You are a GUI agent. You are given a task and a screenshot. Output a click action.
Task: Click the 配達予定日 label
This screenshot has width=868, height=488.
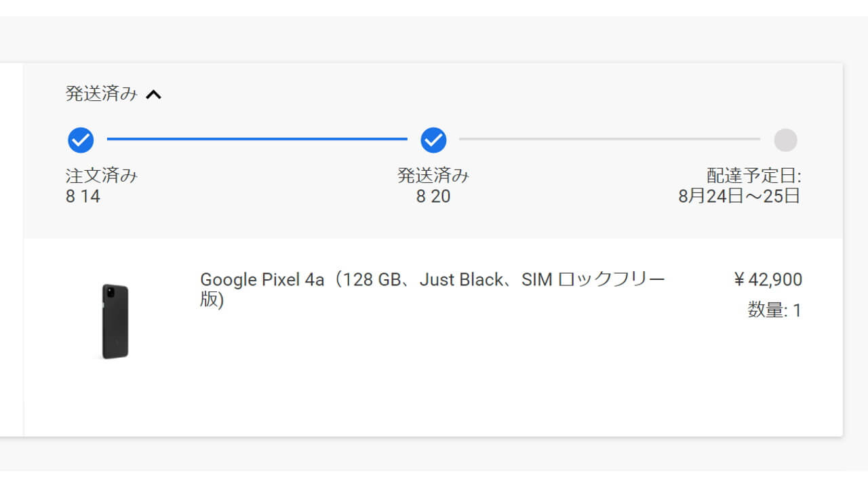tap(753, 176)
